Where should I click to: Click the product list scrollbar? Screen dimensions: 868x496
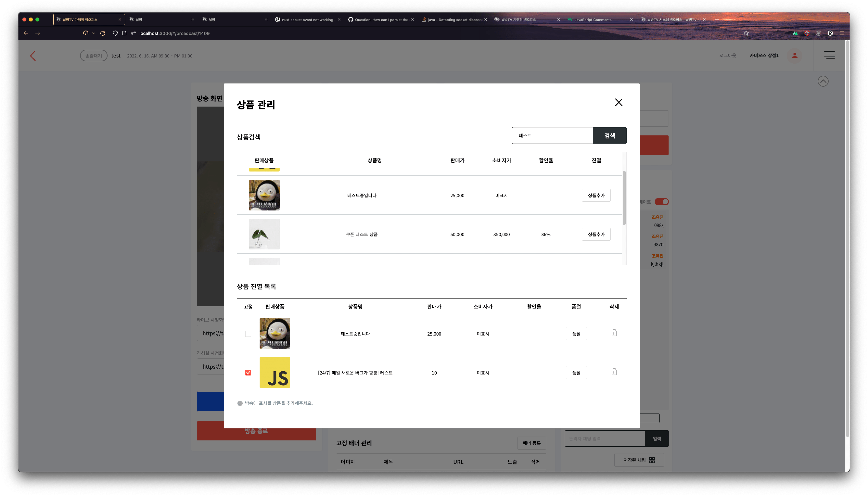(624, 198)
